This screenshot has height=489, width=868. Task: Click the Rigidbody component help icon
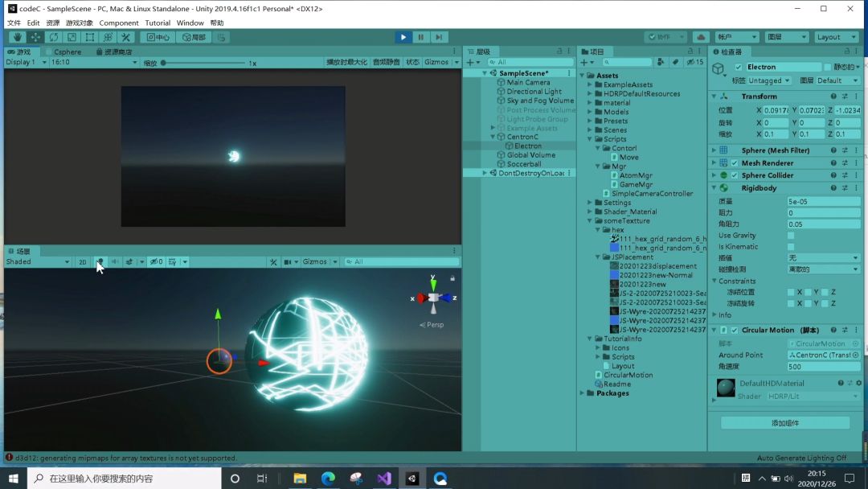831,188
